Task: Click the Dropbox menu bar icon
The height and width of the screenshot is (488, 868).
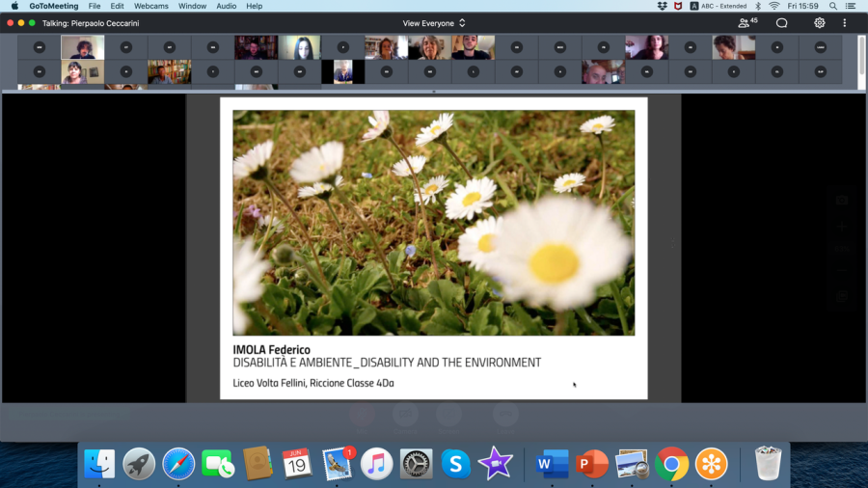Action: (x=662, y=6)
